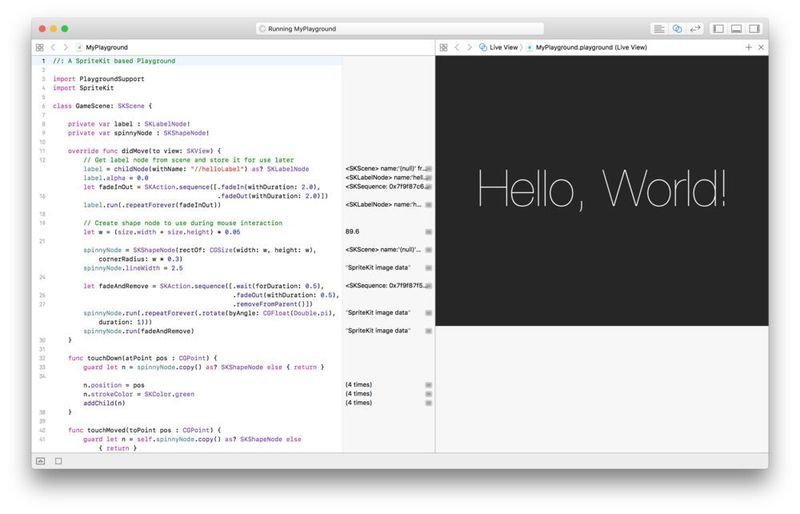This screenshot has width=800, height=514.
Task: Stop playground execution with square button
Action: coord(59,461)
